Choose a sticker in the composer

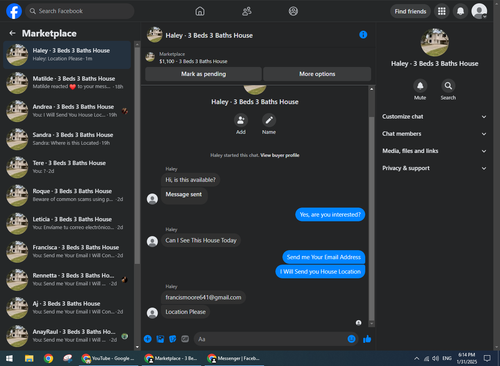click(x=173, y=339)
